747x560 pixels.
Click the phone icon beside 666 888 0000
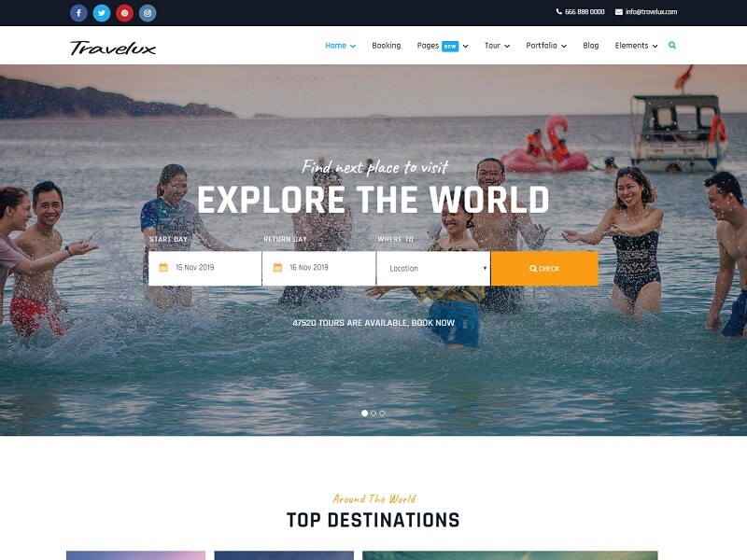(559, 11)
